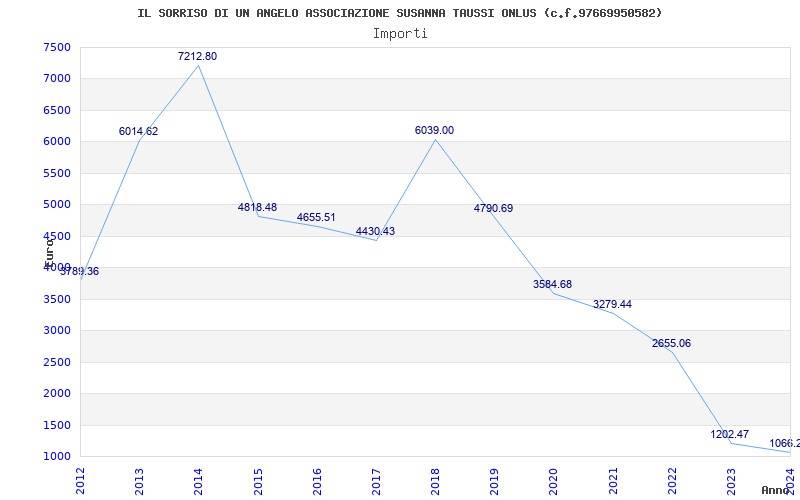Select the 2017 x-axis label
The width and height of the screenshot is (800, 500).
pos(376,480)
